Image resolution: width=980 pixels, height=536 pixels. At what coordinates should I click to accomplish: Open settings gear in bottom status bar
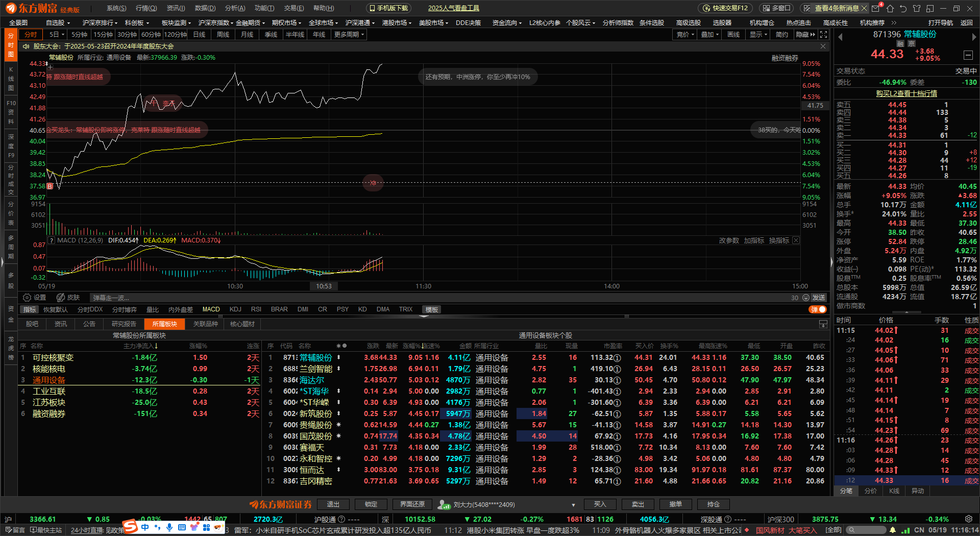pyautogui.click(x=969, y=519)
